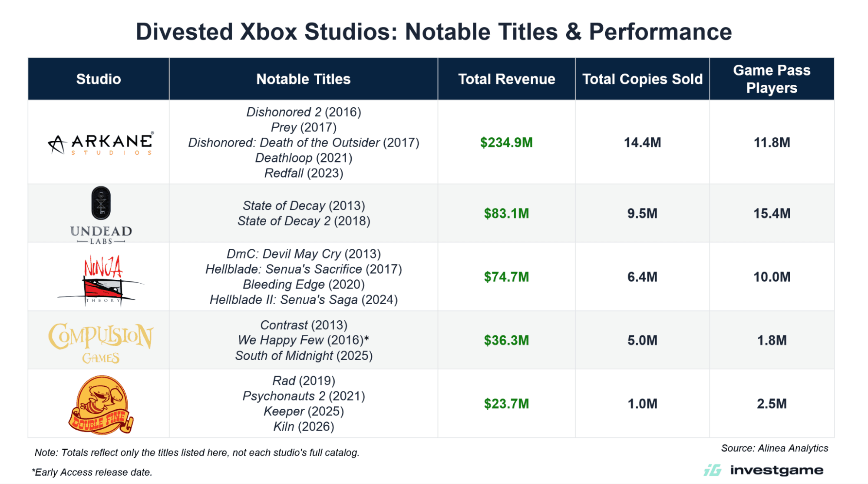Select the Double Fine logo
868x484 pixels.
pos(101,405)
